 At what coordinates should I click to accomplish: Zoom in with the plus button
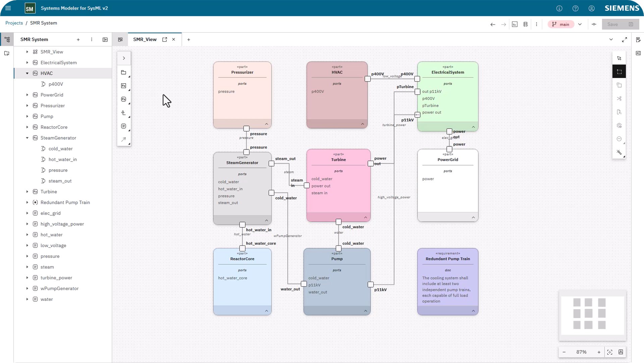point(599,352)
